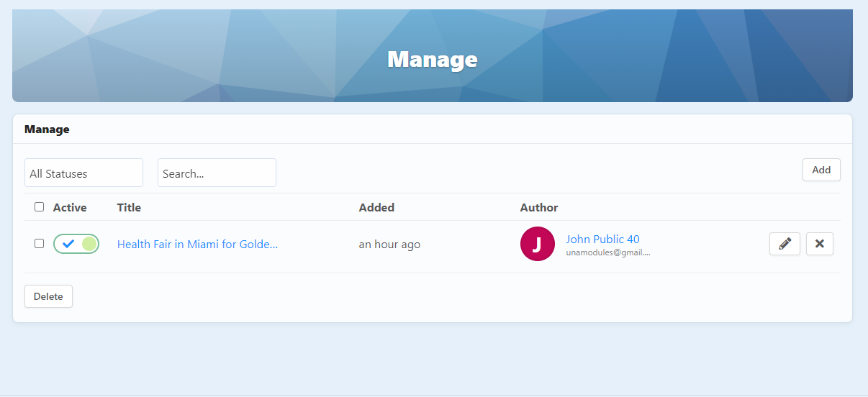
Task: Toggle the Active switch for Health Fair
Action: tap(76, 244)
